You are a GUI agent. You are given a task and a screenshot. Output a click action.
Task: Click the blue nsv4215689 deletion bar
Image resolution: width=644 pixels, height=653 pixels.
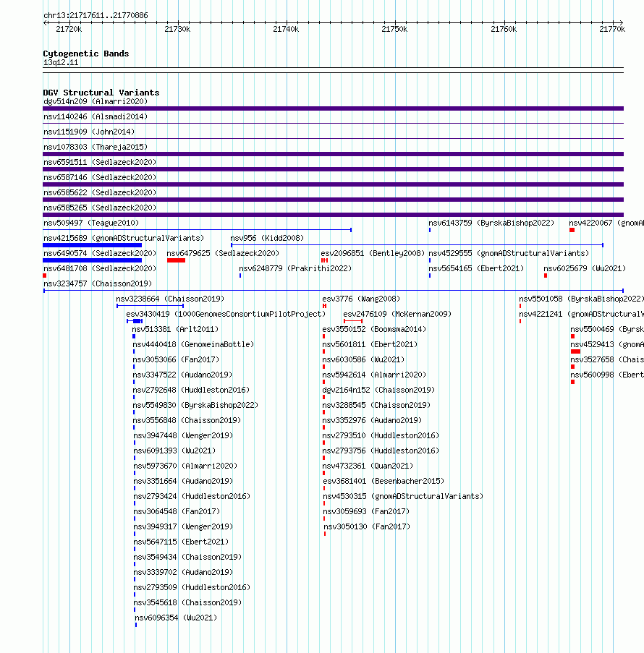pos(92,245)
